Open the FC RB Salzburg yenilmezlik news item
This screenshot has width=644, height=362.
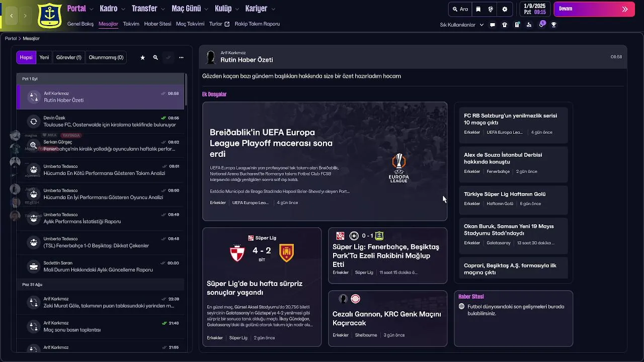513,125
